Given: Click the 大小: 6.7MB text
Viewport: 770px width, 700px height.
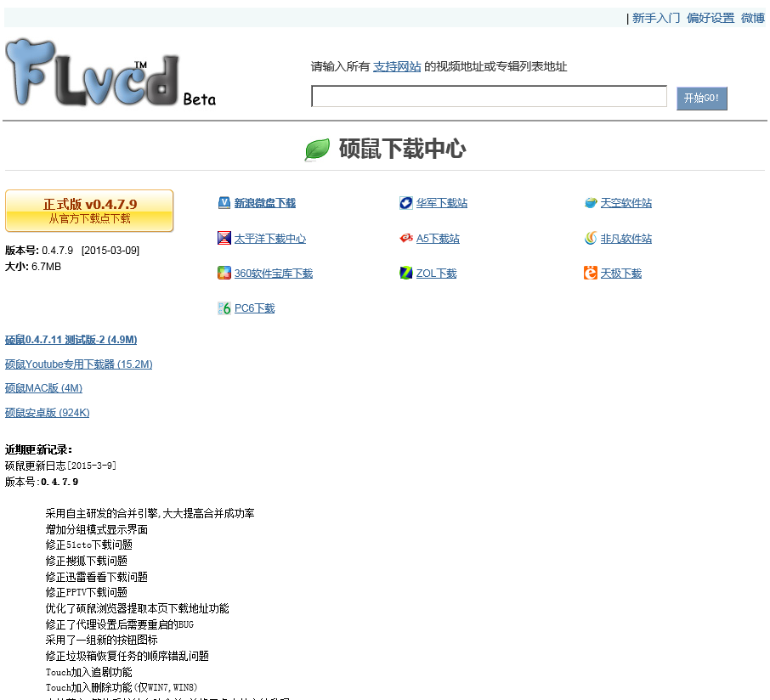Looking at the screenshot, I should [33, 267].
